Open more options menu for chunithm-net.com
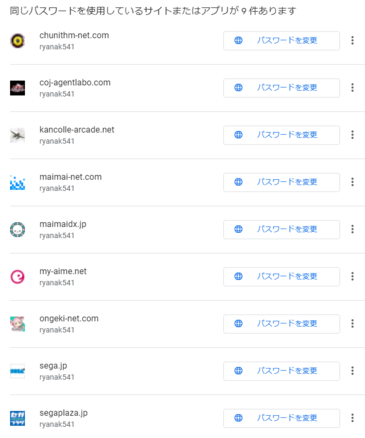This screenshot has height=438, width=365. coord(352,41)
